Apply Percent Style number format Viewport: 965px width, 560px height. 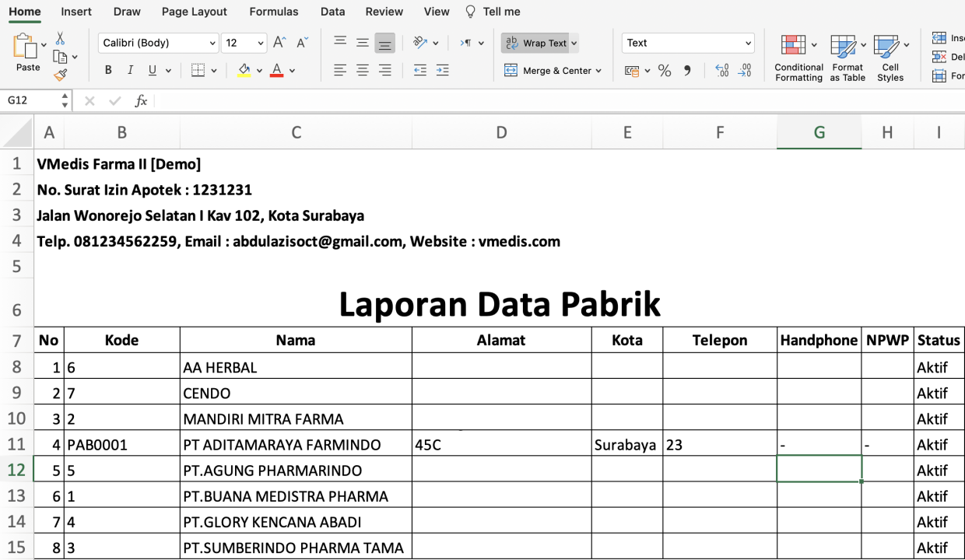pyautogui.click(x=665, y=71)
